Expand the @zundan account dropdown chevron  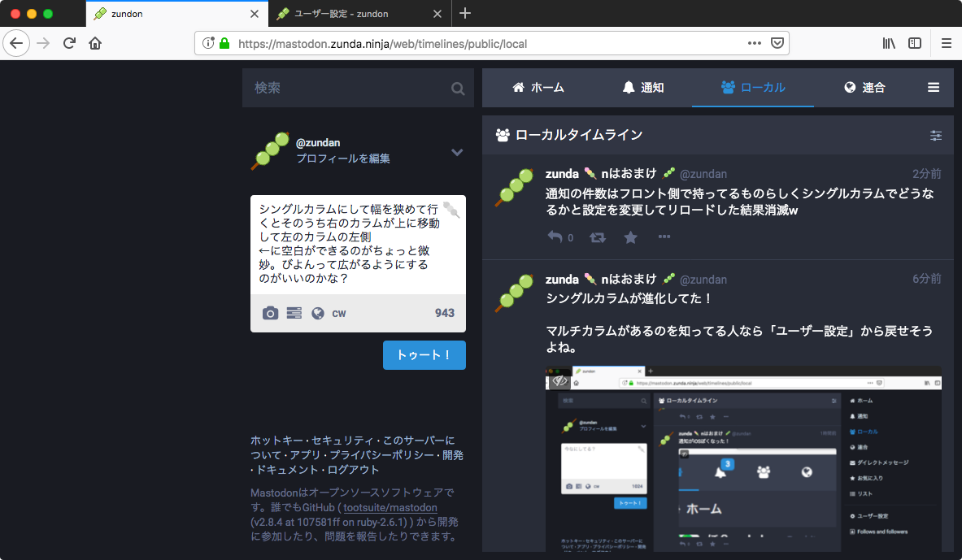click(457, 152)
